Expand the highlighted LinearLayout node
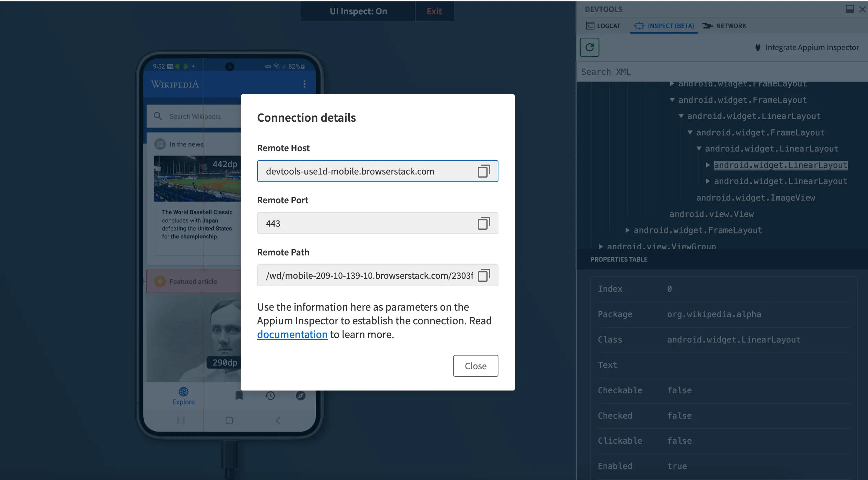Screen dimensions: 868x480 (708, 165)
